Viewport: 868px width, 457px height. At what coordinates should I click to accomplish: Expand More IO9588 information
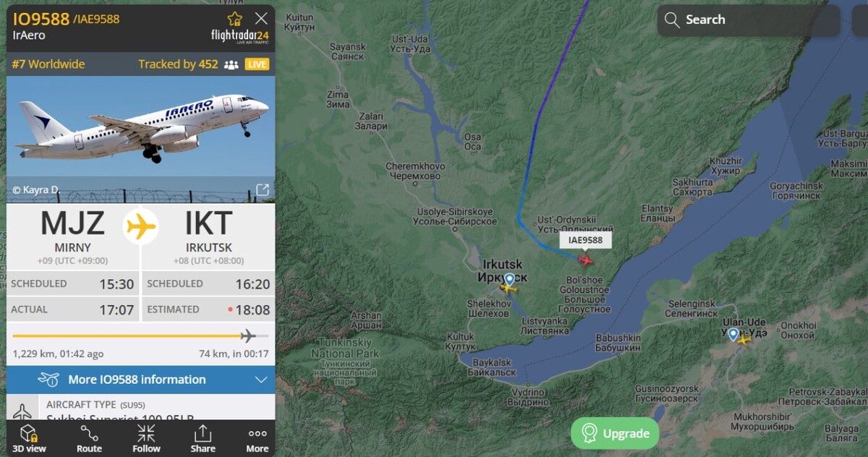tap(140, 380)
